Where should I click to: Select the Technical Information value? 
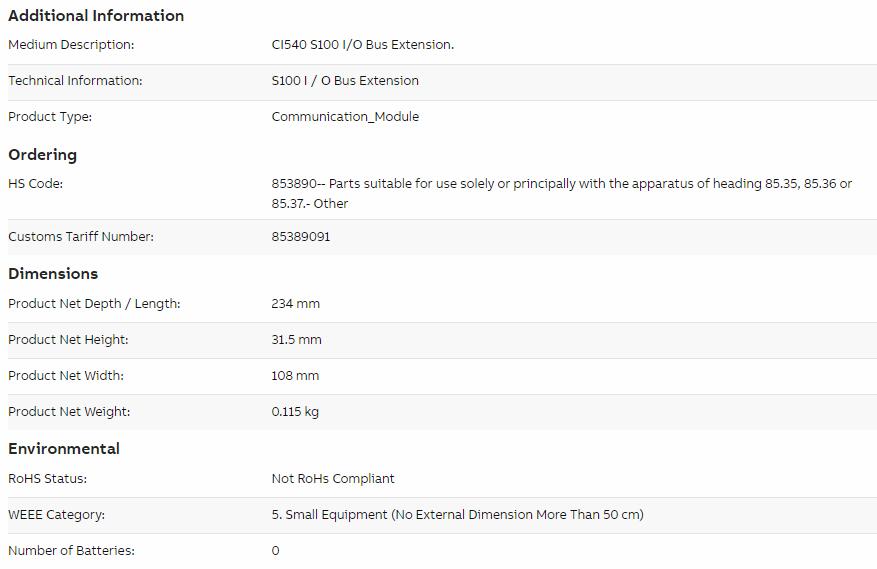pyautogui.click(x=345, y=81)
